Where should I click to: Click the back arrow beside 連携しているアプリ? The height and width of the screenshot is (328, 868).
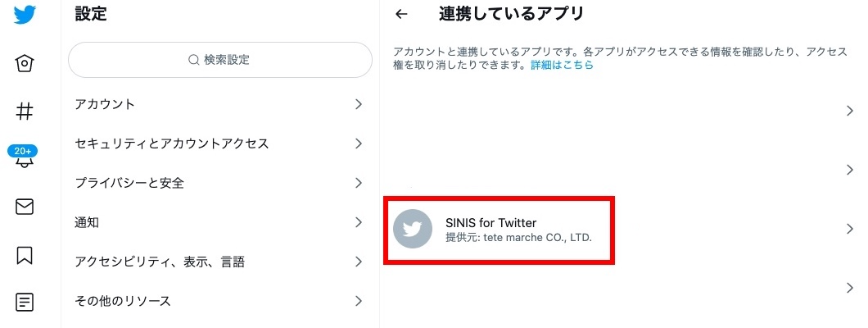tap(402, 15)
